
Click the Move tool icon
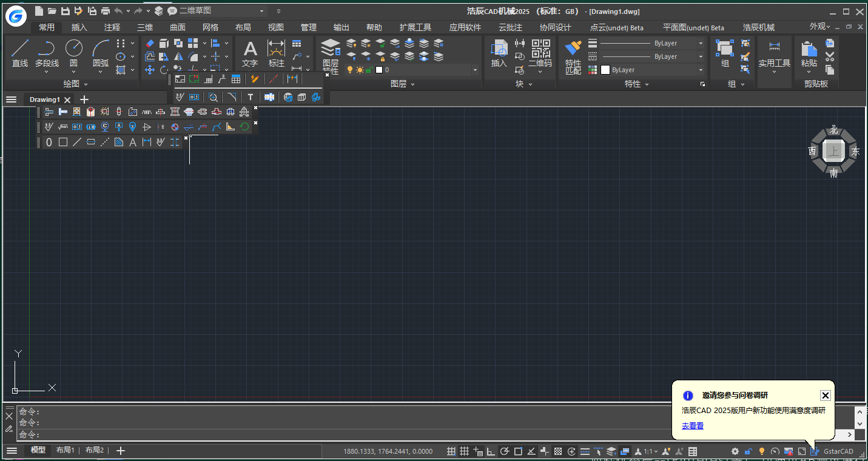tap(150, 70)
